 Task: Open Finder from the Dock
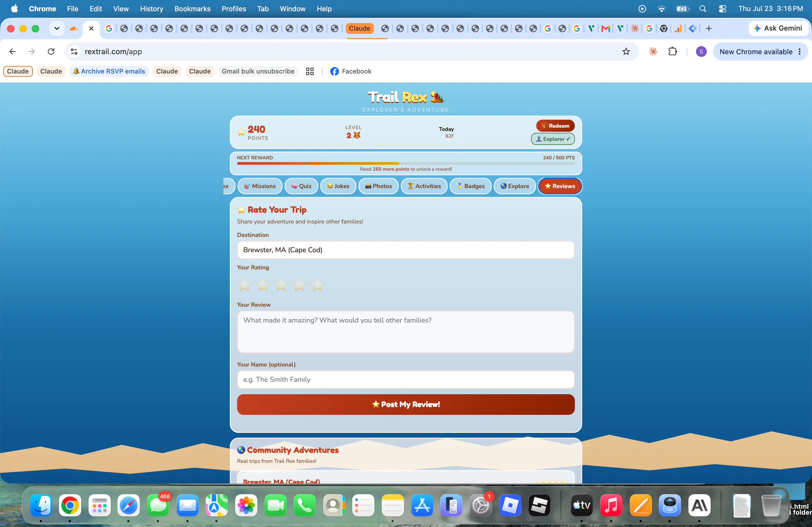[x=41, y=505]
